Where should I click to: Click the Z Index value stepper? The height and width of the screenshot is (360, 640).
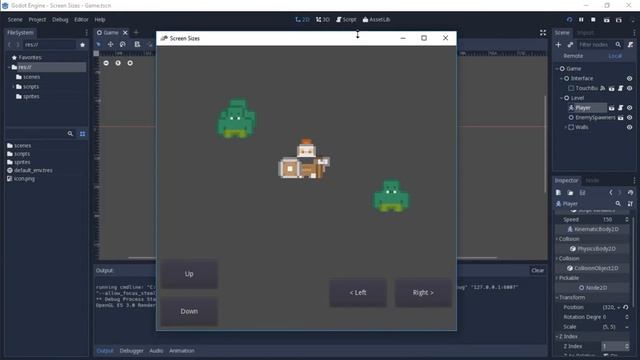pyautogui.click(x=627, y=346)
